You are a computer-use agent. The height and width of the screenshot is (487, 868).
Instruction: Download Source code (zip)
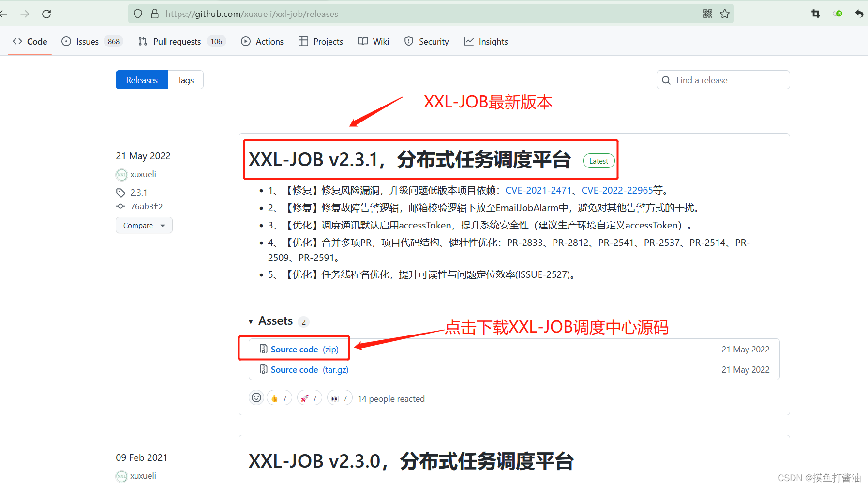(x=305, y=350)
